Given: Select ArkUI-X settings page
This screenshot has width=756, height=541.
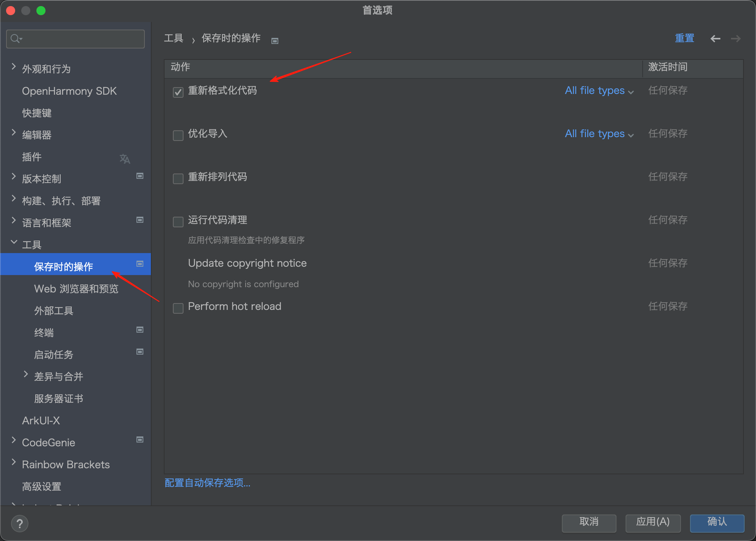Looking at the screenshot, I should 41,421.
